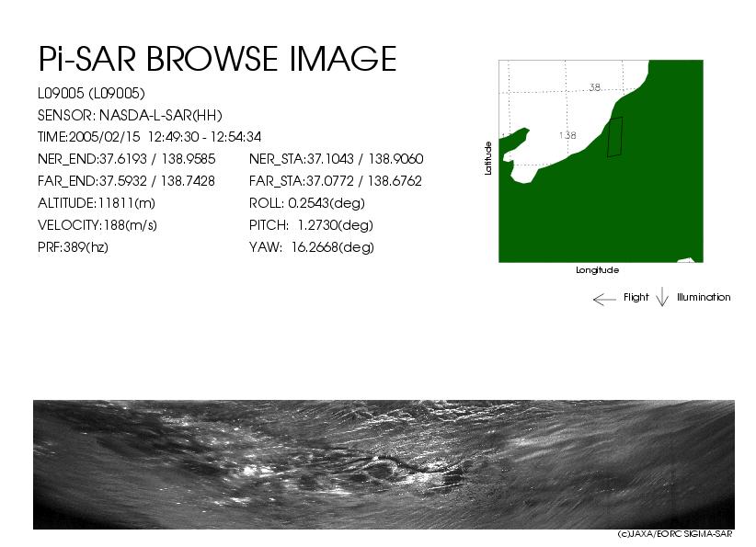This screenshot has height=547, width=756.
Task: Click the Latitude axis label
Action: click(x=488, y=158)
